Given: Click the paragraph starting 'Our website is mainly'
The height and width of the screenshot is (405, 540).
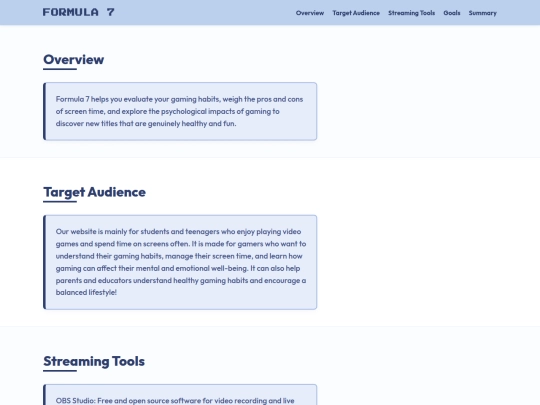Looking at the screenshot, I should click(181, 262).
